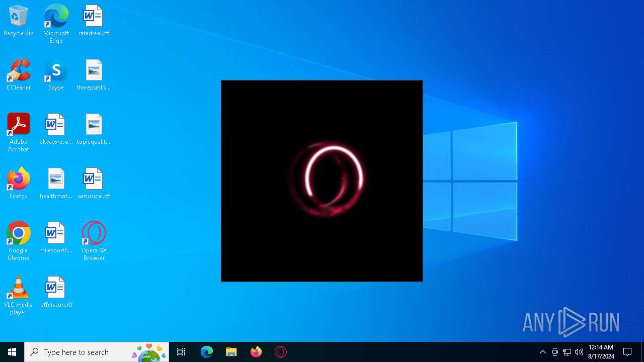This screenshot has height=362, width=644.
Task: Open the CCleaner desktop shortcut
Action: click(x=19, y=75)
